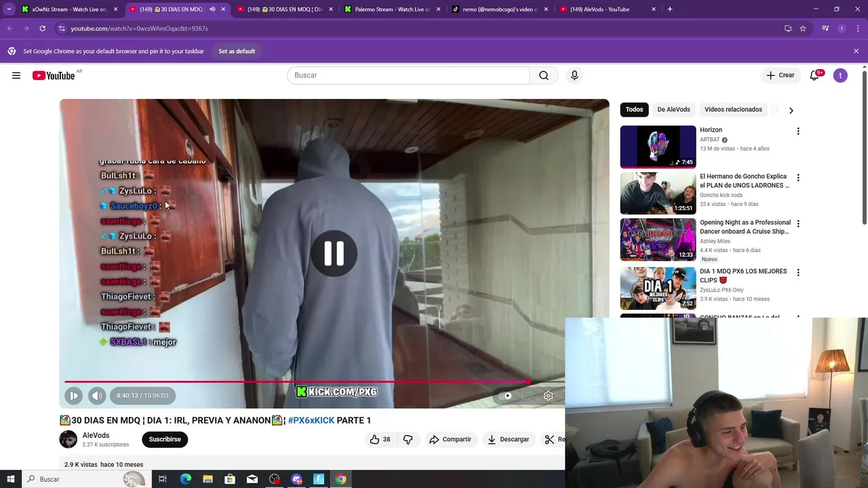Launch Microsoft Edge from taskbar
Image resolution: width=868 pixels, height=488 pixels.
(186, 479)
